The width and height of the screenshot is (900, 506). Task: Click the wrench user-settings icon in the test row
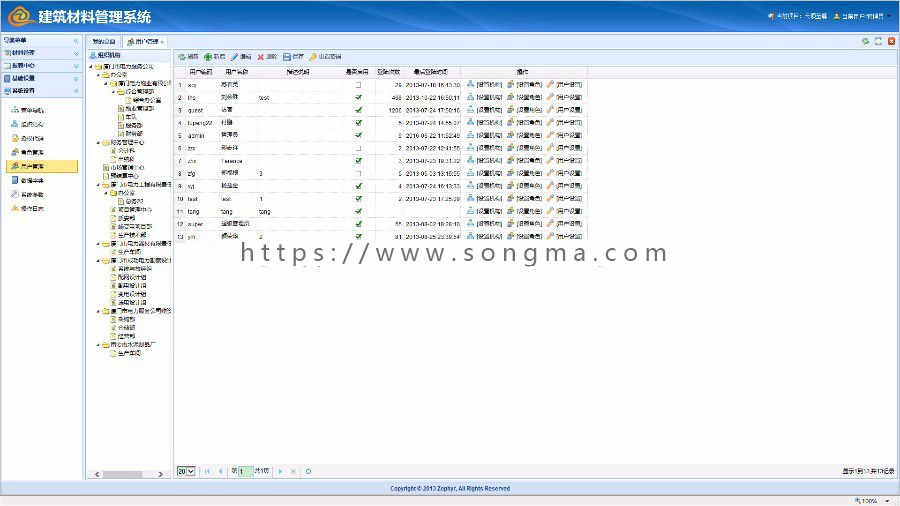click(x=550, y=198)
